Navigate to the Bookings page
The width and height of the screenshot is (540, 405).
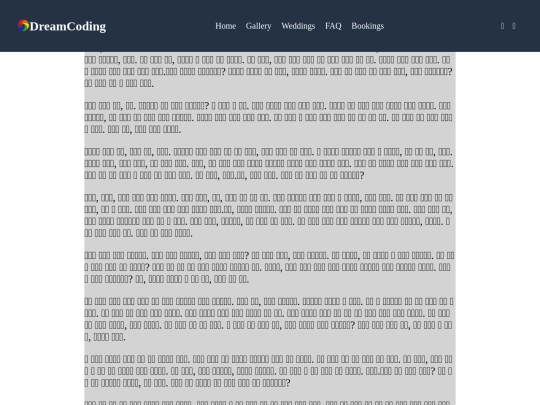click(x=367, y=26)
